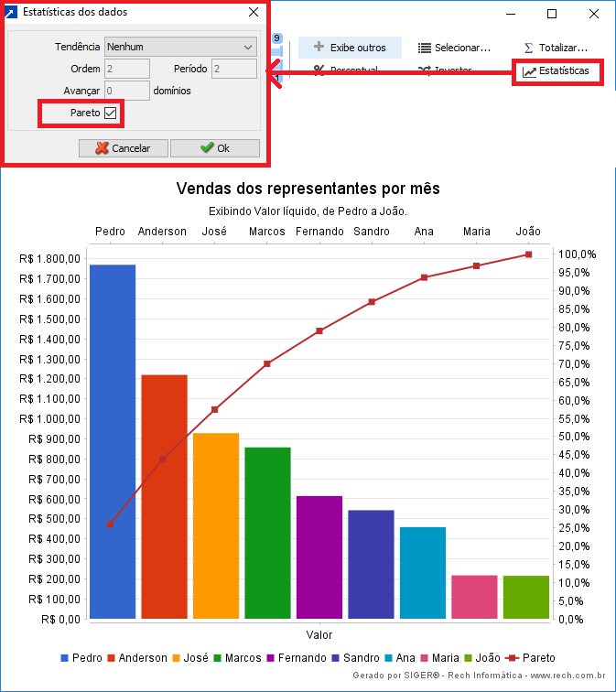Screen dimensions: 616x692
Task: Confirm the dialog with Ok
Action: [x=215, y=148]
